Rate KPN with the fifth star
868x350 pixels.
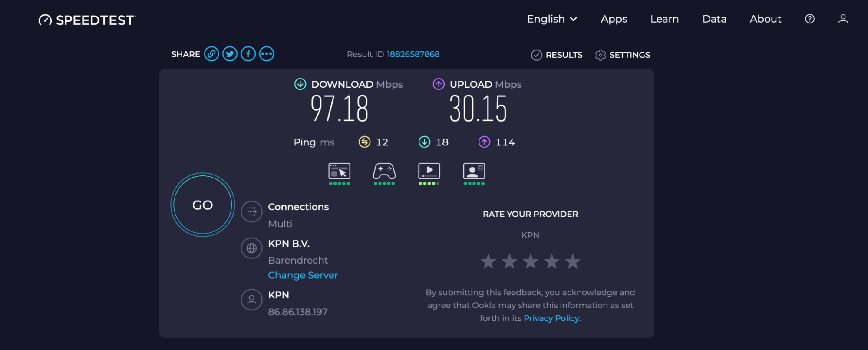point(573,261)
